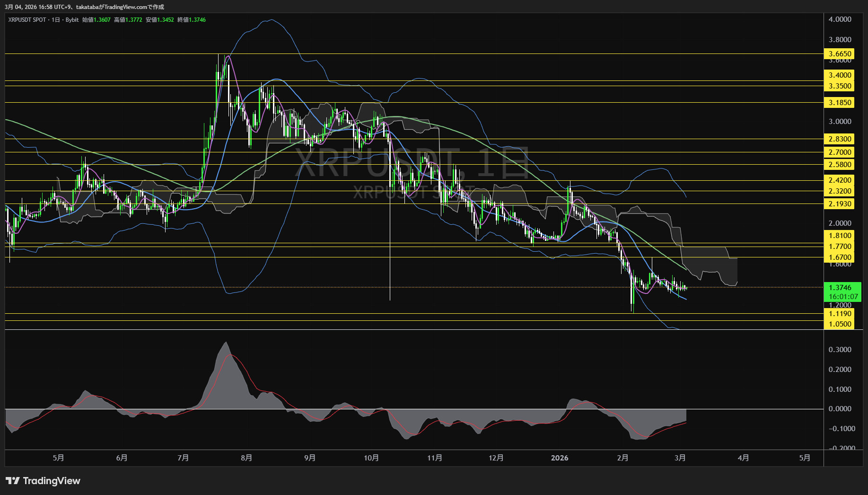The width and height of the screenshot is (868, 495).
Task: Click the 1.6700 price level label
Action: (839, 257)
